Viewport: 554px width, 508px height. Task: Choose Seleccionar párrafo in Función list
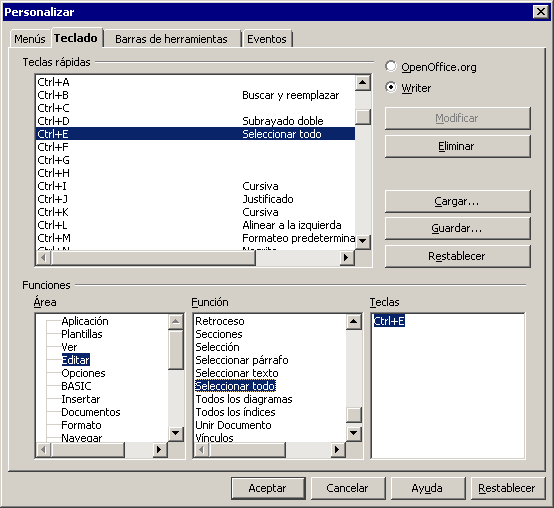click(242, 360)
